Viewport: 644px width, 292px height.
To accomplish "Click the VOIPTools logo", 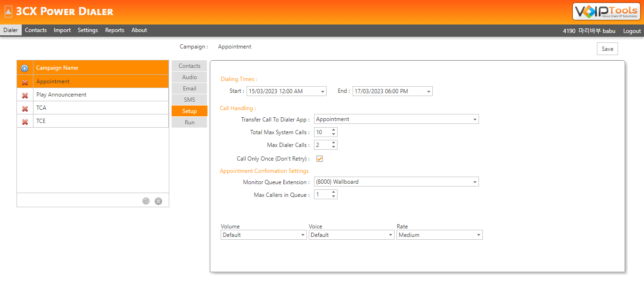I will tap(606, 12).
